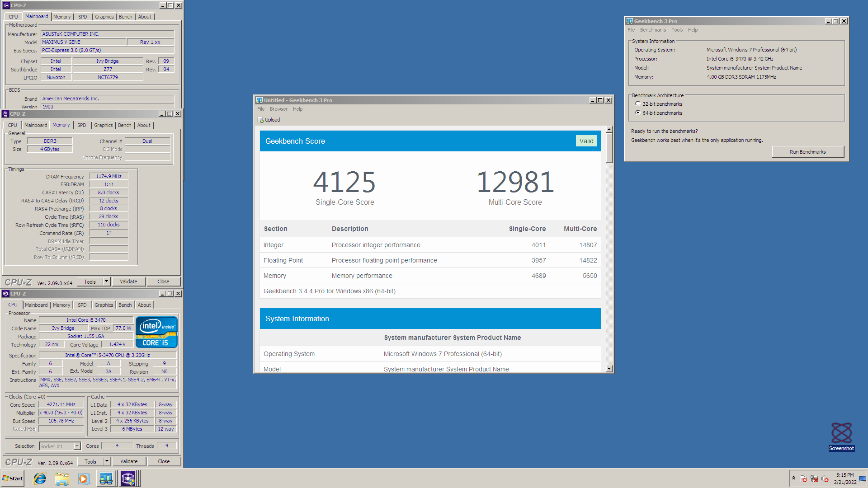Click the Upload link in results window

click(x=272, y=120)
